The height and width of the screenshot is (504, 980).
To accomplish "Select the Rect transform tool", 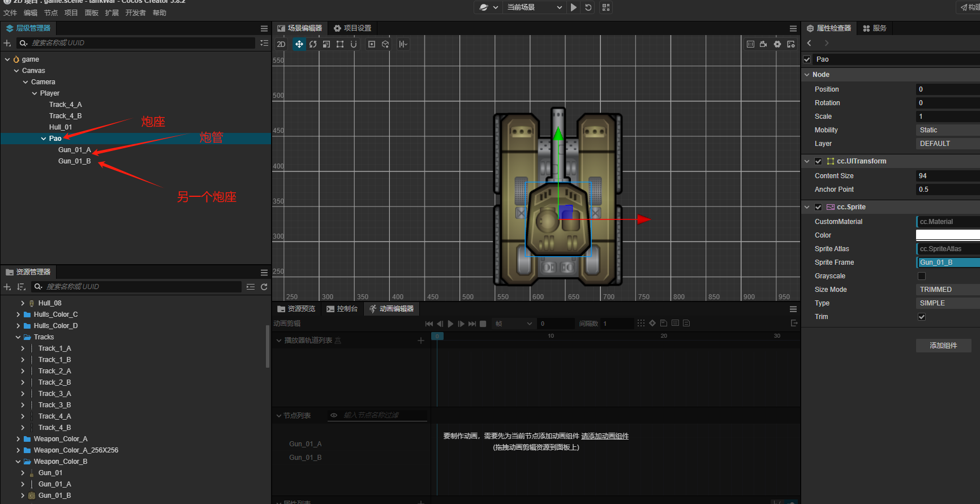I will [340, 44].
